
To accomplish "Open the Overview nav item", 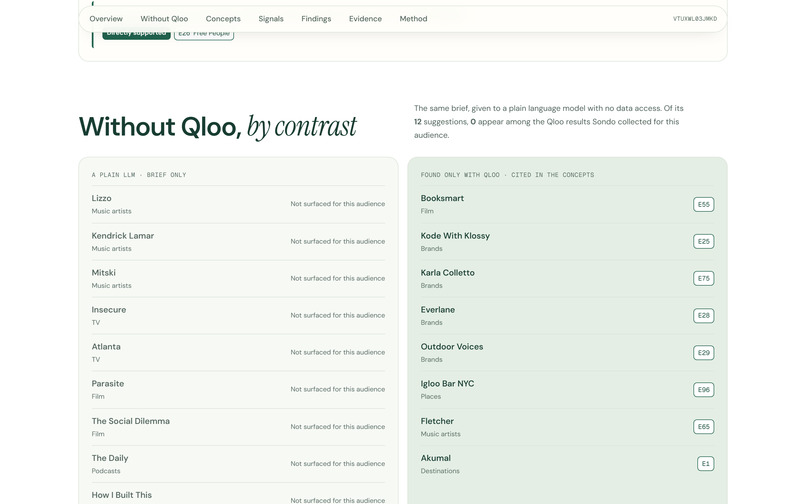I will pyautogui.click(x=106, y=19).
